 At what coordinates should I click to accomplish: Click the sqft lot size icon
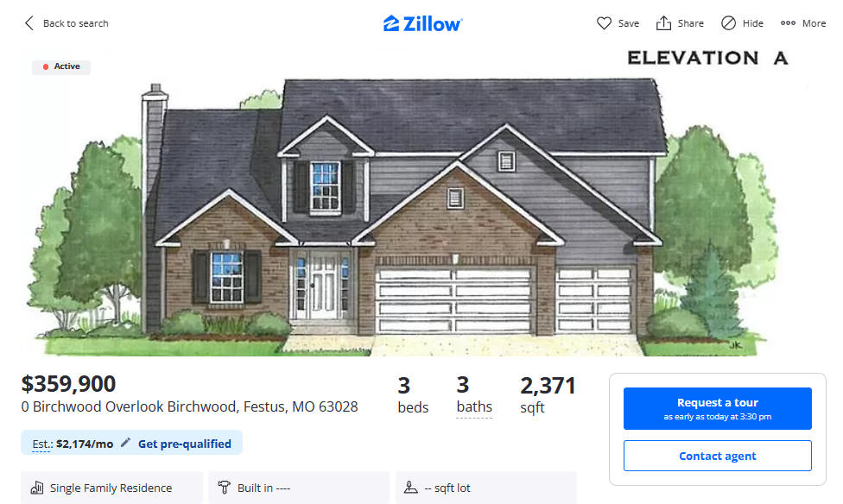pos(411,488)
